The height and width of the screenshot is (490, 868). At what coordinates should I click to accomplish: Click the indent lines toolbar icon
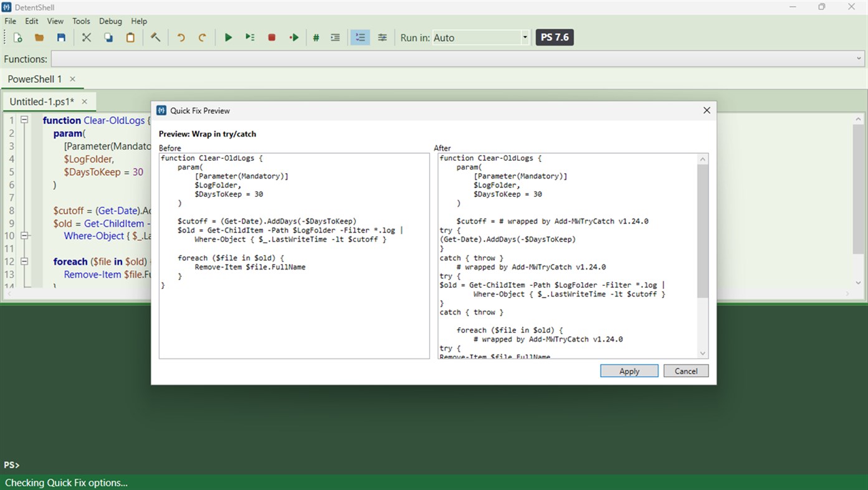(335, 37)
